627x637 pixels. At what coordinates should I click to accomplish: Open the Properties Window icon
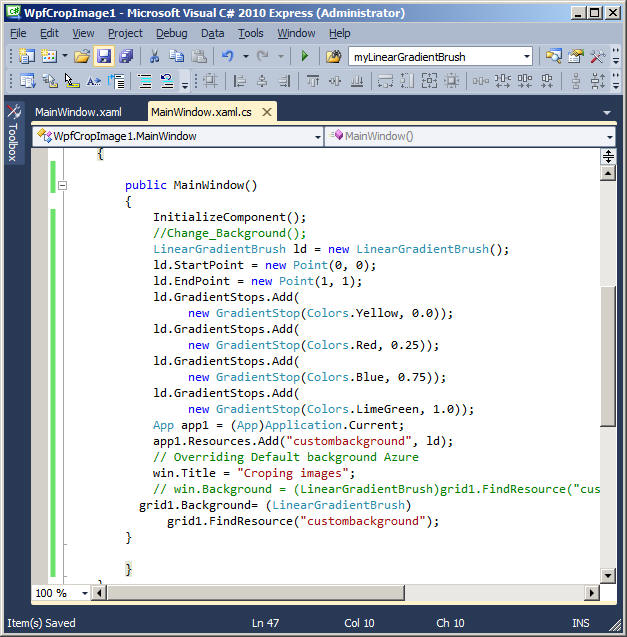(x=575, y=56)
